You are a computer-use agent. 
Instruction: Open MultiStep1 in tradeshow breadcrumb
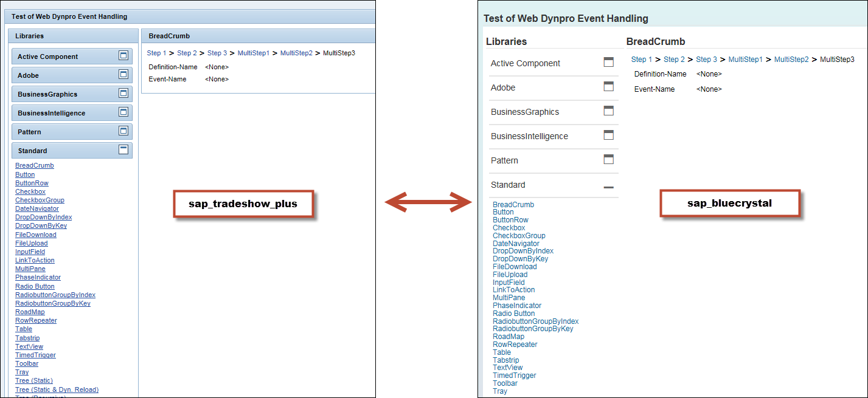click(x=254, y=53)
